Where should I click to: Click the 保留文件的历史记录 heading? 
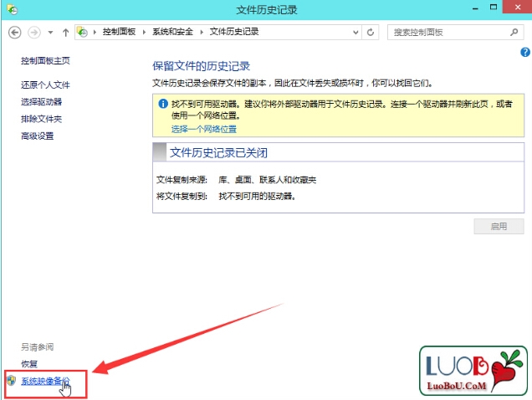pos(202,66)
